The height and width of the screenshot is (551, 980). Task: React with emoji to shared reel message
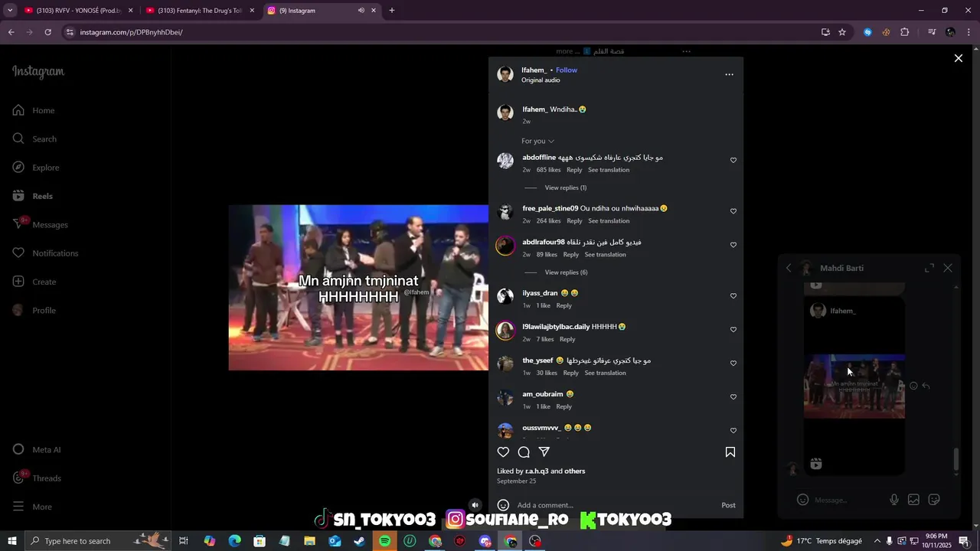click(x=913, y=386)
